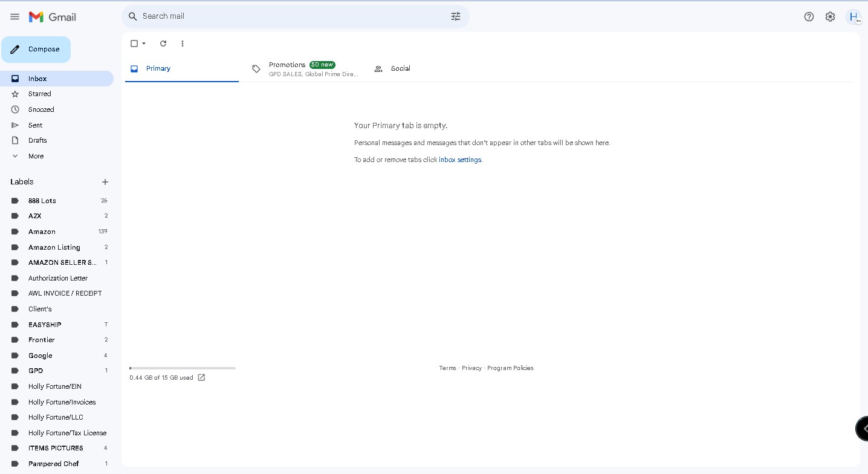Open the main menu hamburger icon
The image size is (868, 474).
click(x=15, y=17)
